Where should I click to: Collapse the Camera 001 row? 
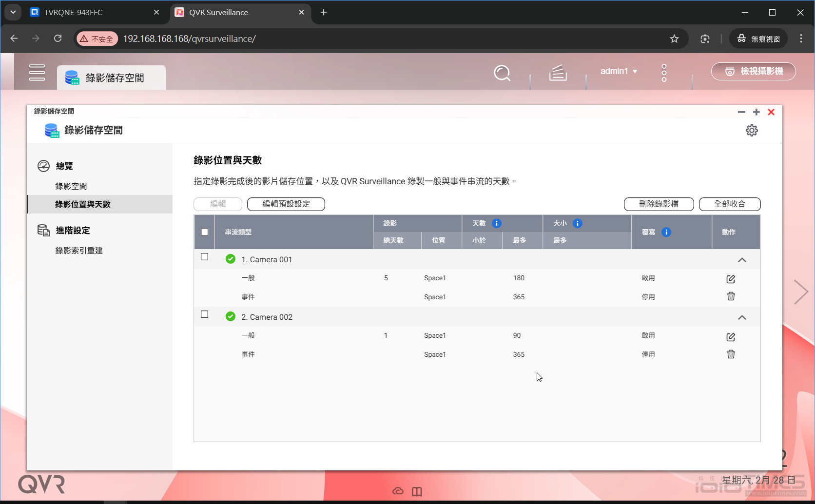[742, 260]
